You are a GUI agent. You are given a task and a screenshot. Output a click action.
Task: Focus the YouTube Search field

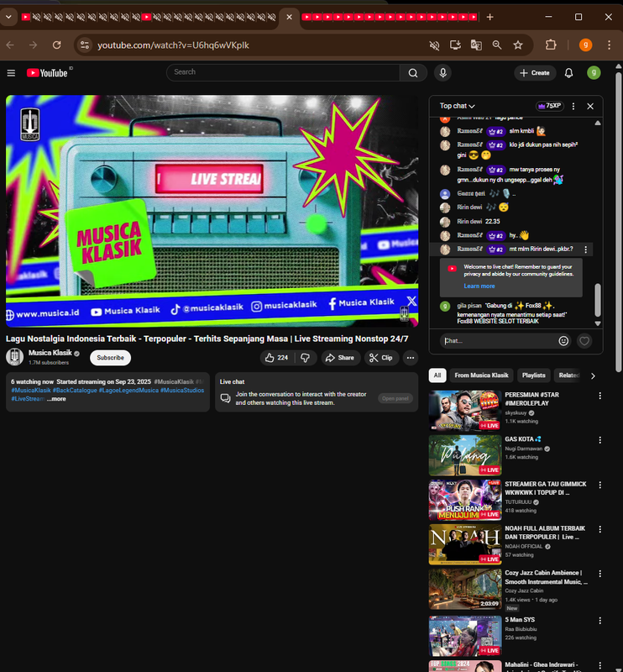[x=283, y=72]
